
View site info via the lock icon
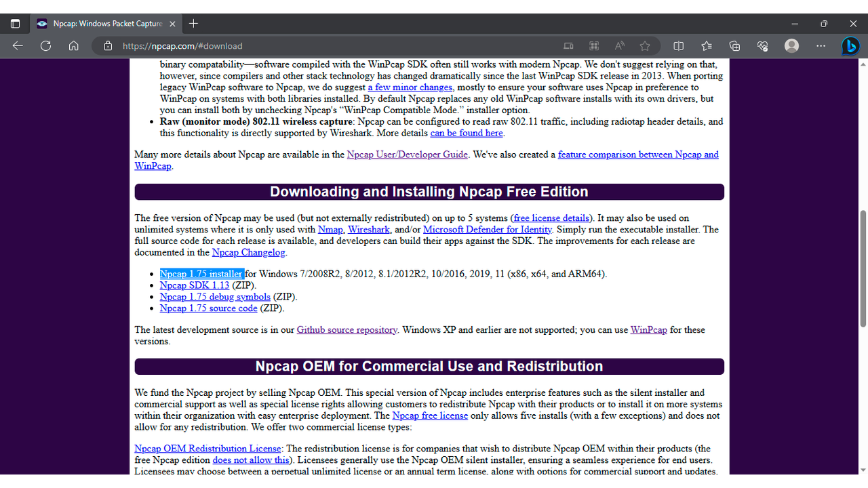(x=107, y=46)
